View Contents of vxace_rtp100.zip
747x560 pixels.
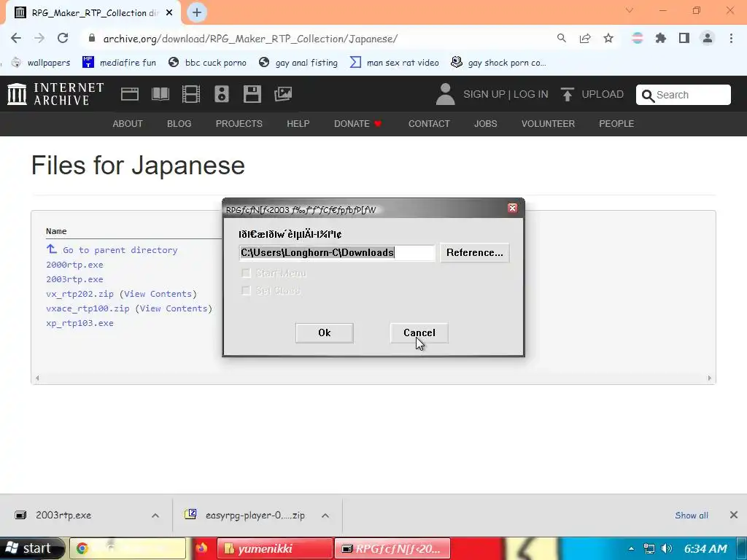click(x=174, y=308)
